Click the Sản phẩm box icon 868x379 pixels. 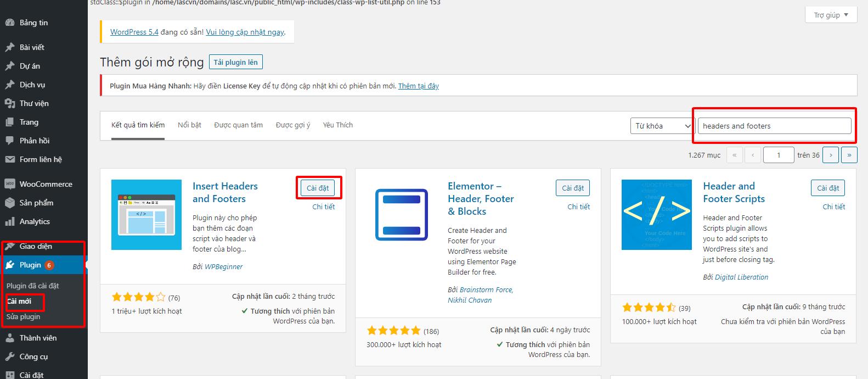[9, 203]
